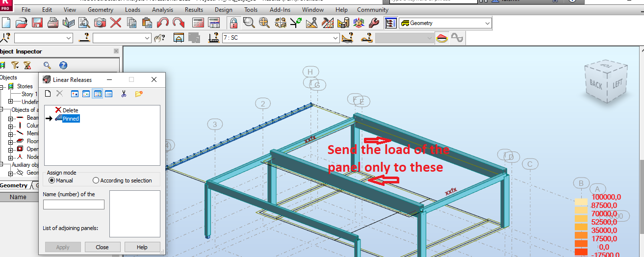Click the Name (number) input field
Viewport: 644px width, 257px height.
point(74,205)
